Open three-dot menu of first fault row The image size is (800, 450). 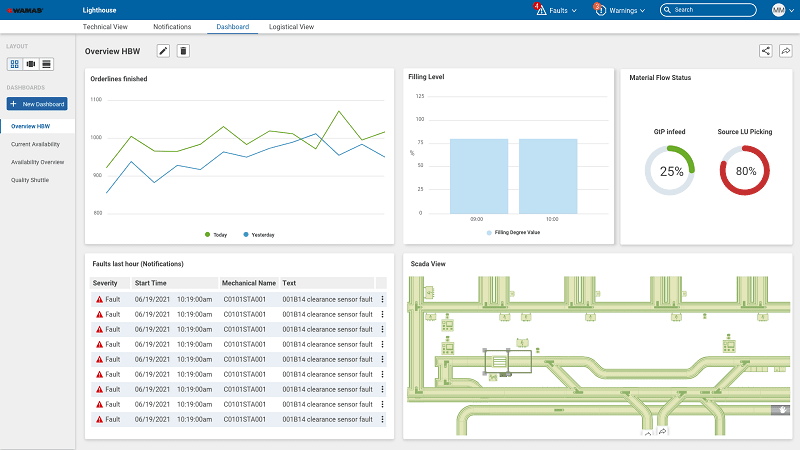click(x=382, y=299)
